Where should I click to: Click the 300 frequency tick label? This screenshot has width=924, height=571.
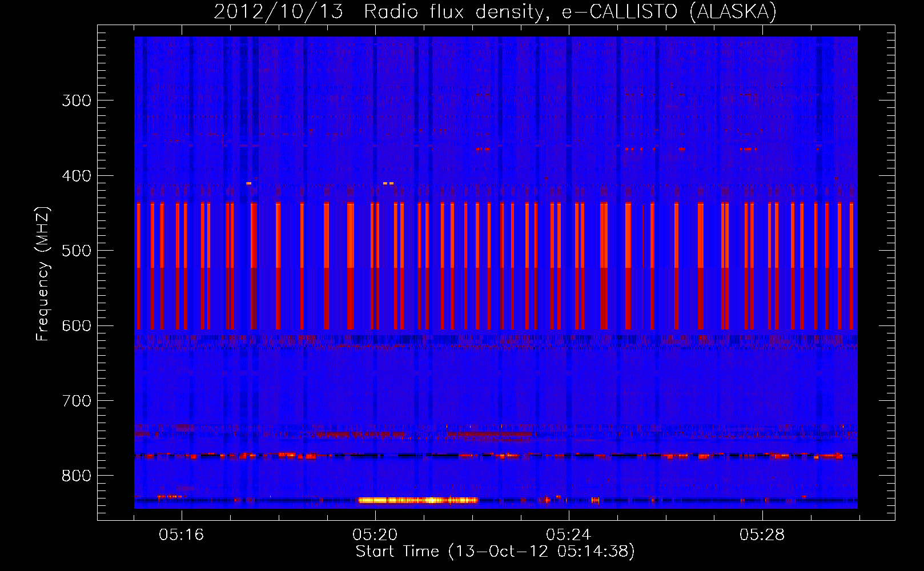[x=77, y=100]
